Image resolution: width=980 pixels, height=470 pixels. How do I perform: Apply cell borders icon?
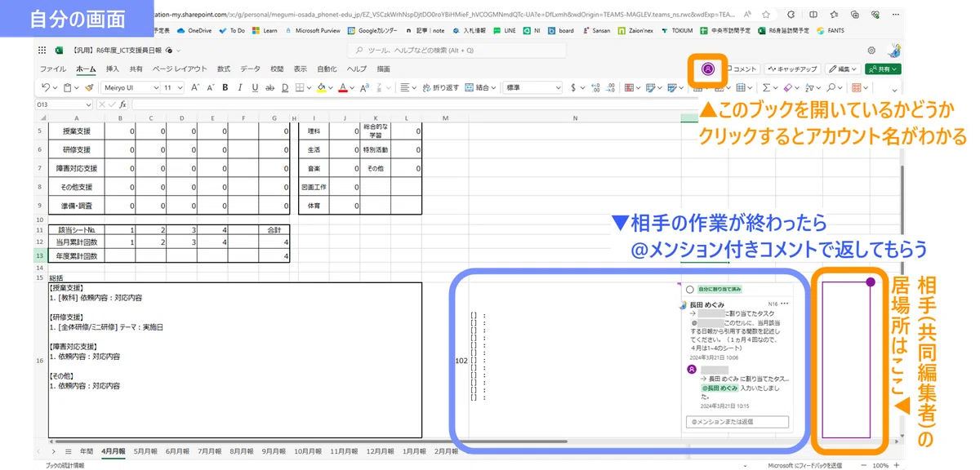pos(300,87)
